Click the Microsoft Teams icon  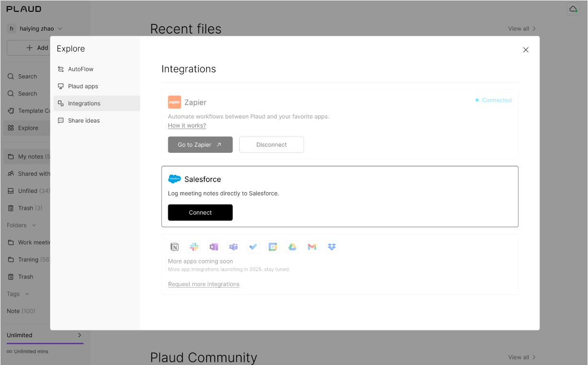point(234,247)
